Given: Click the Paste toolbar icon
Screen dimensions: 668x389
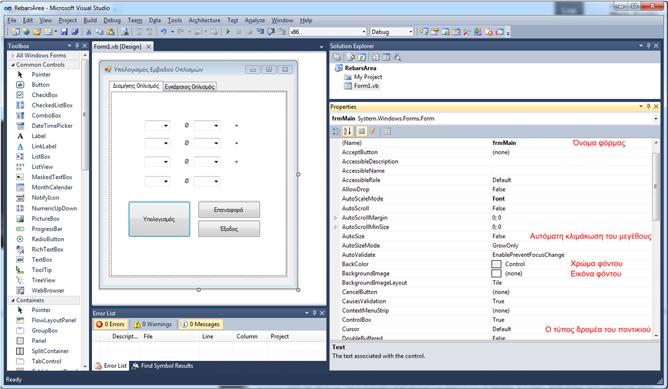Looking at the screenshot, I should 110,32.
